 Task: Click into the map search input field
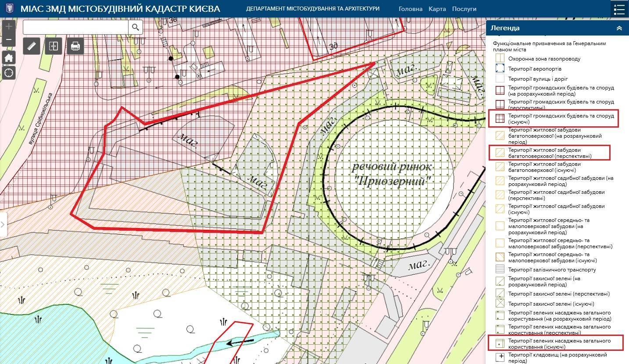coord(75,27)
